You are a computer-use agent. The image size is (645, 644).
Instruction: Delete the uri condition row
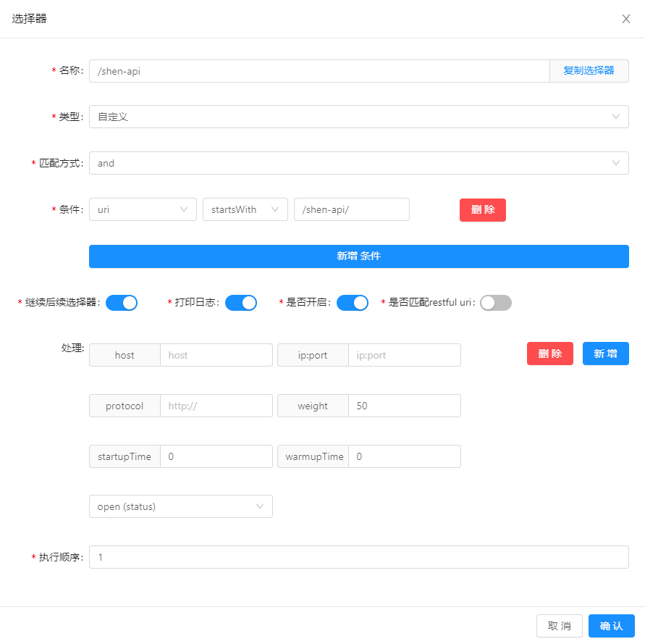(x=482, y=209)
